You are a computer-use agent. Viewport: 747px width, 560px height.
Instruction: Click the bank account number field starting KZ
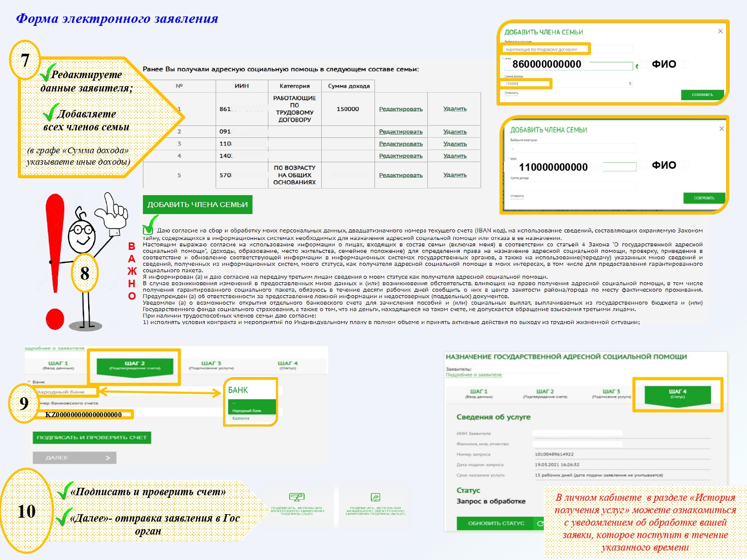point(84,415)
